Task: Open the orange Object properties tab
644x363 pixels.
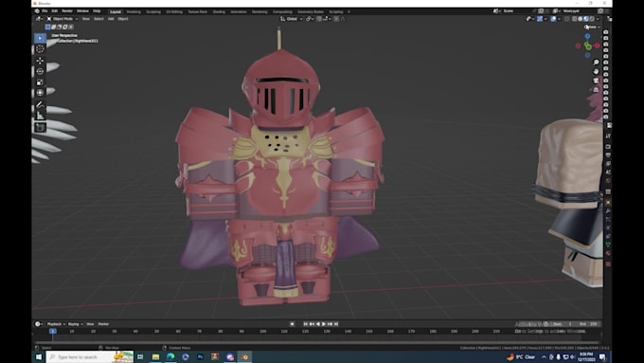Action: [608, 202]
